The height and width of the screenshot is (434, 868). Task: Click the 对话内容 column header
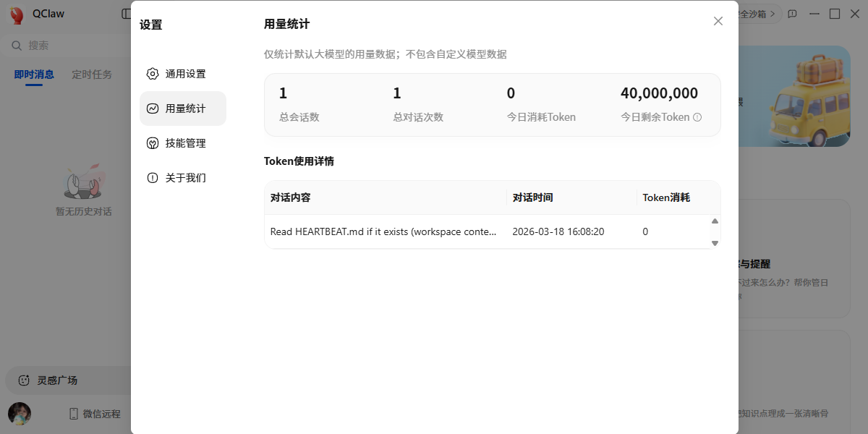coord(290,197)
